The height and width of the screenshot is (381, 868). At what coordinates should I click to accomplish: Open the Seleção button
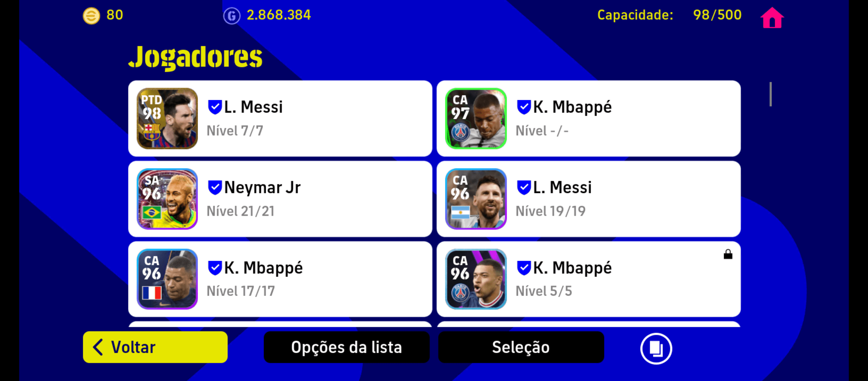521,347
